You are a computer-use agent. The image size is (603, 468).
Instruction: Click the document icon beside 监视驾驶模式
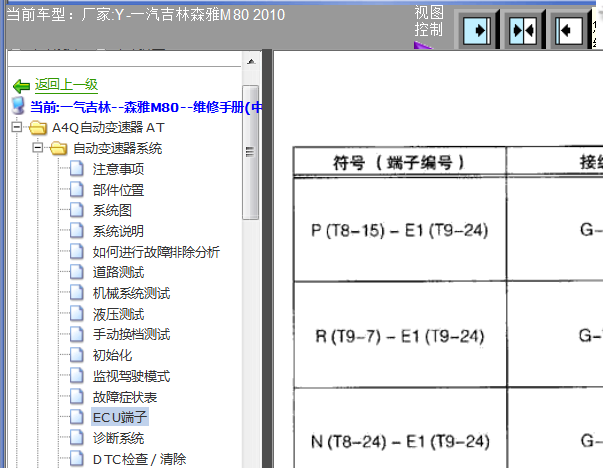77,376
